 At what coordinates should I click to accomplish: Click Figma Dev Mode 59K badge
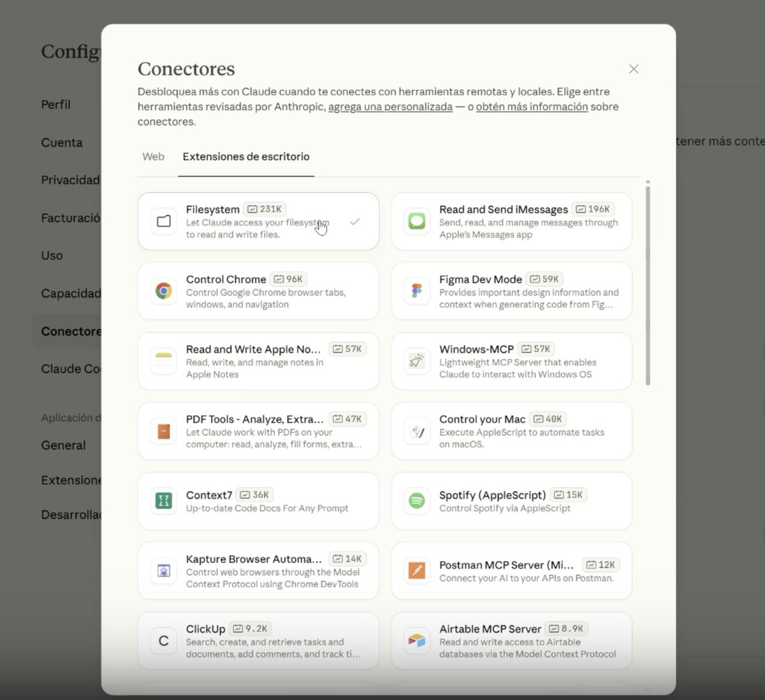pos(544,279)
